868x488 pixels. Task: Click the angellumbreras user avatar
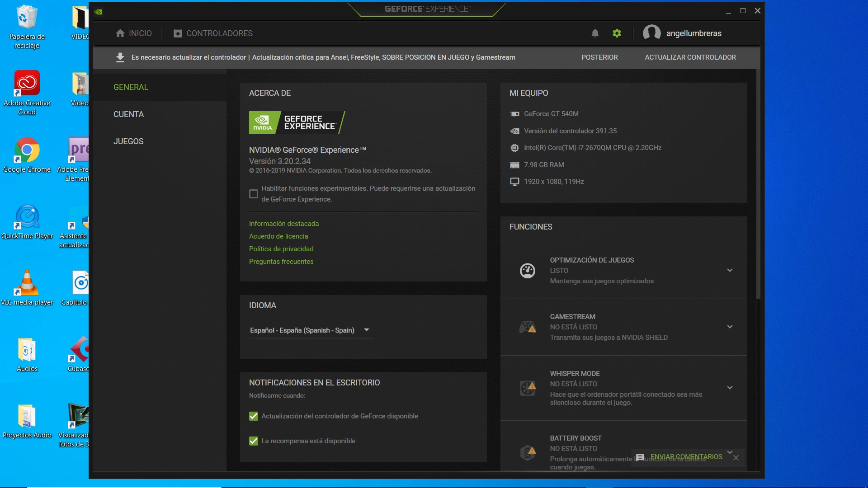tap(651, 33)
